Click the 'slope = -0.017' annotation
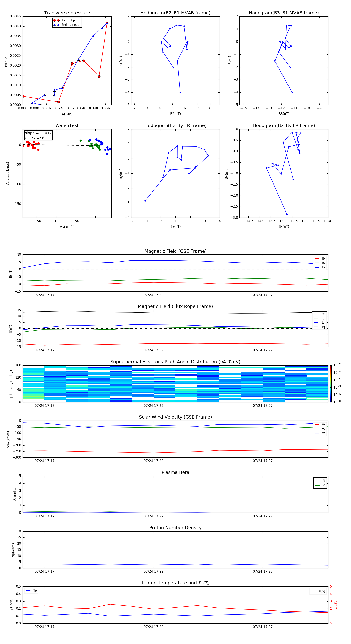 [x=38, y=133]
